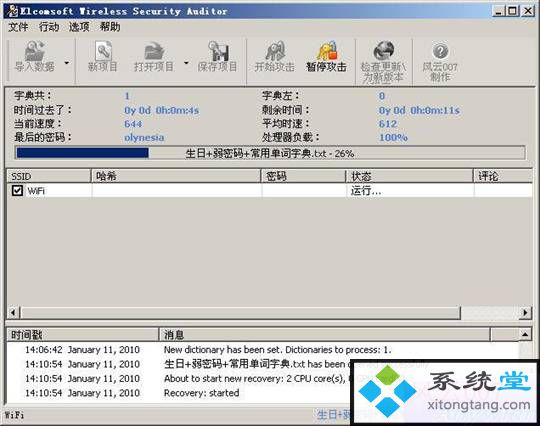Viewport: 540px width, 426px height.
Task: Select the 运行... status cell
Action: (x=409, y=190)
